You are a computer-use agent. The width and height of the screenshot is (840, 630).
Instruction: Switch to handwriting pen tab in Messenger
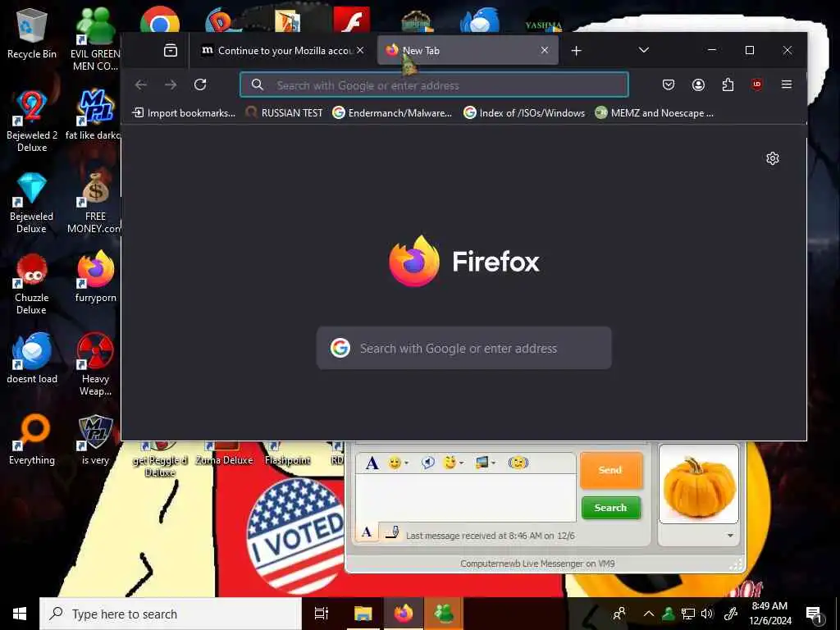tap(392, 532)
